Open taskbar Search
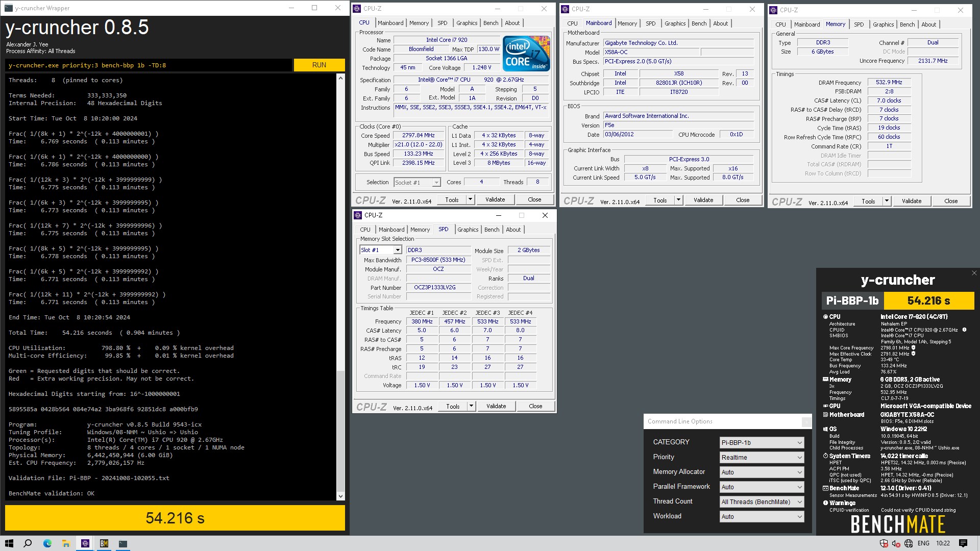Image resolution: width=980 pixels, height=551 pixels. [x=28, y=543]
